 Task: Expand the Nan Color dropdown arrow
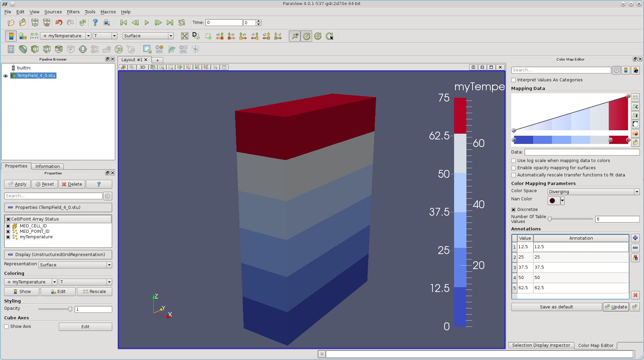[562, 201]
